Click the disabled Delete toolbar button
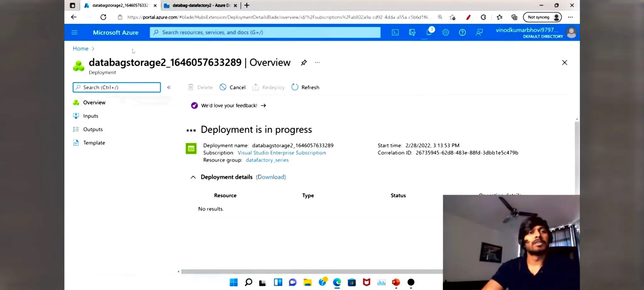Image resolution: width=644 pixels, height=290 pixels. point(200,87)
